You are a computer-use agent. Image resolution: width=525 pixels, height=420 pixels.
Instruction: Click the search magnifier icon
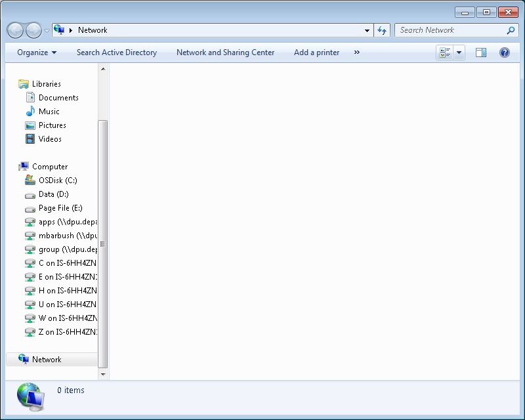coord(511,30)
